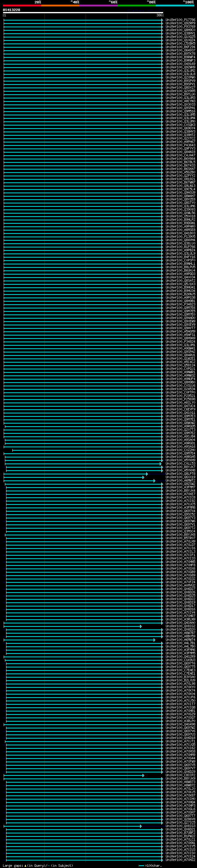The width and height of the screenshot is (197, 868).
Task: Select hit label UniRef100_A7XI24
Action: (x=180, y=856)
